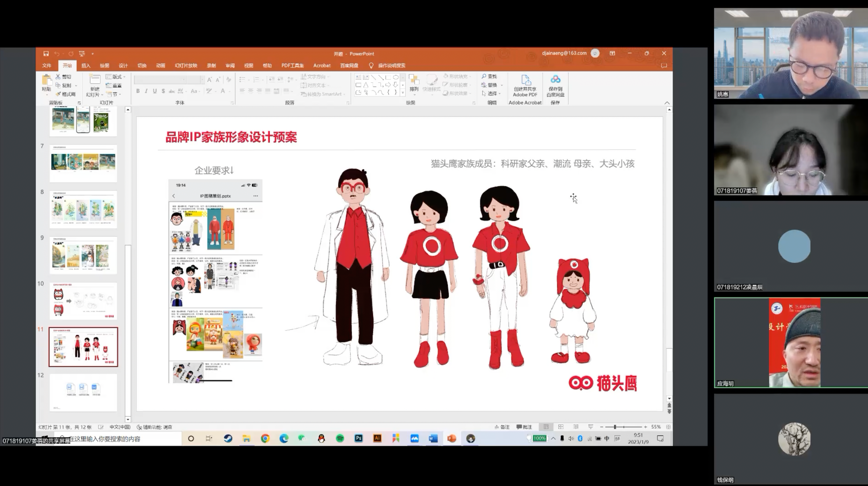868x486 pixels.
Task: Toggle Normal view button in status bar
Action: pyautogui.click(x=546, y=427)
